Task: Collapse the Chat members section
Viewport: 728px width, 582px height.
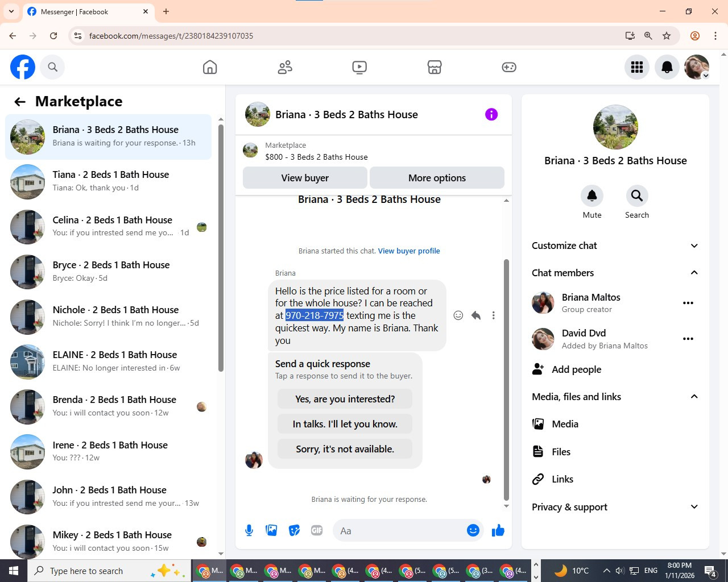Action: pyautogui.click(x=615, y=273)
